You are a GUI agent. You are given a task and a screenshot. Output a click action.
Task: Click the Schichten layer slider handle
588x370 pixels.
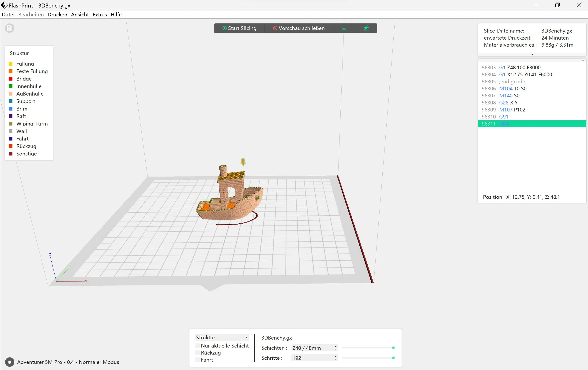pos(393,348)
